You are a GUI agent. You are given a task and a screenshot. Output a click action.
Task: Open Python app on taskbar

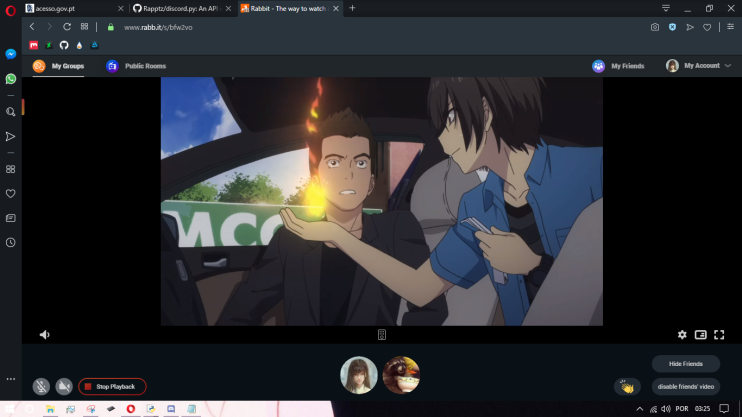(151, 409)
